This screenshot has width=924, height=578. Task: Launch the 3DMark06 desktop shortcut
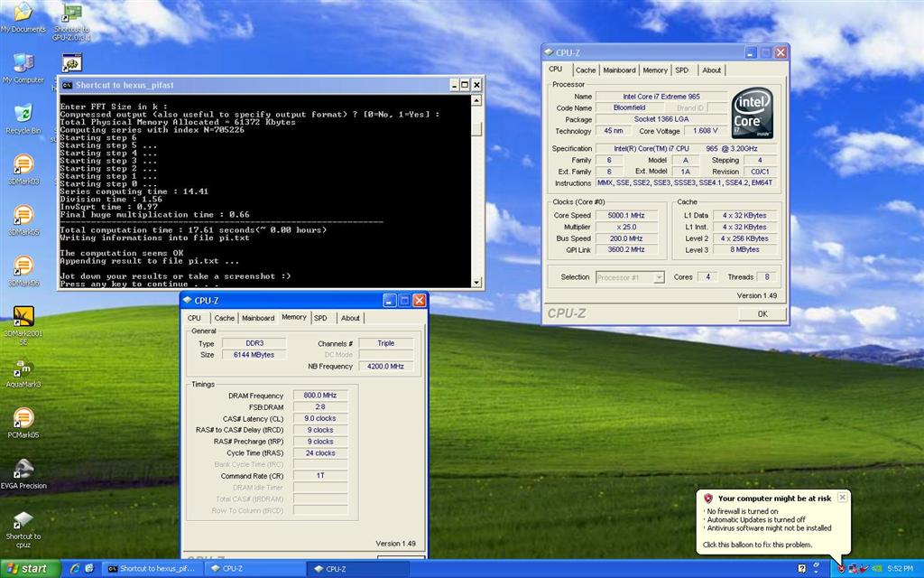[23, 271]
